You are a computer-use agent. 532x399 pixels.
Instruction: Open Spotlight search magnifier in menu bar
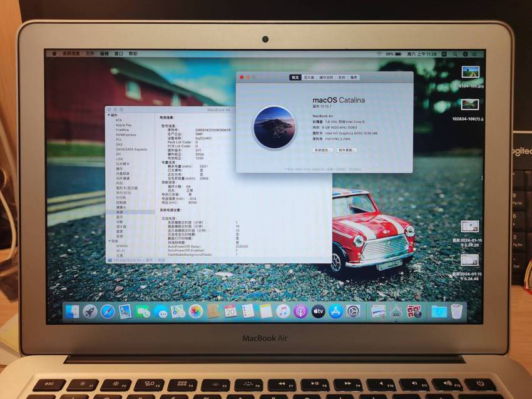tap(455, 54)
